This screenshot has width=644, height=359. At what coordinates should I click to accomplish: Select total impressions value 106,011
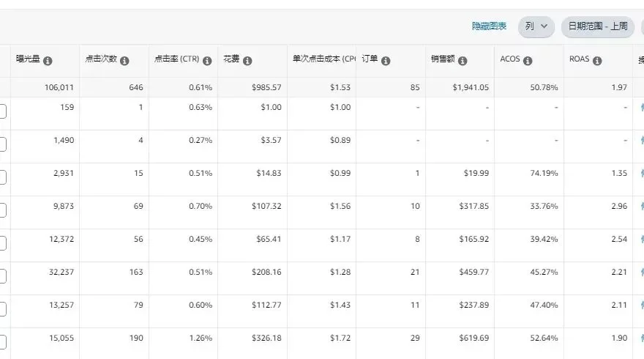click(x=59, y=87)
